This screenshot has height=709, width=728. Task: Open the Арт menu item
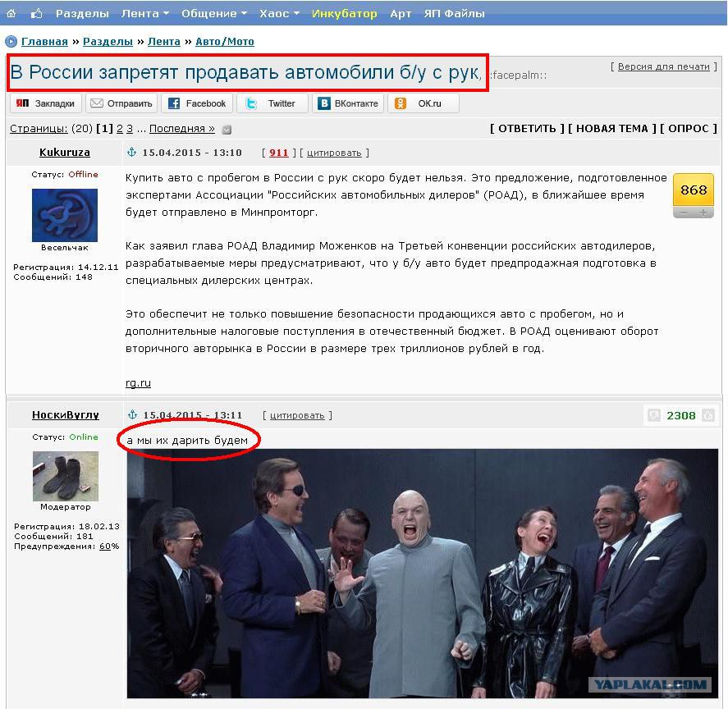pyautogui.click(x=401, y=13)
